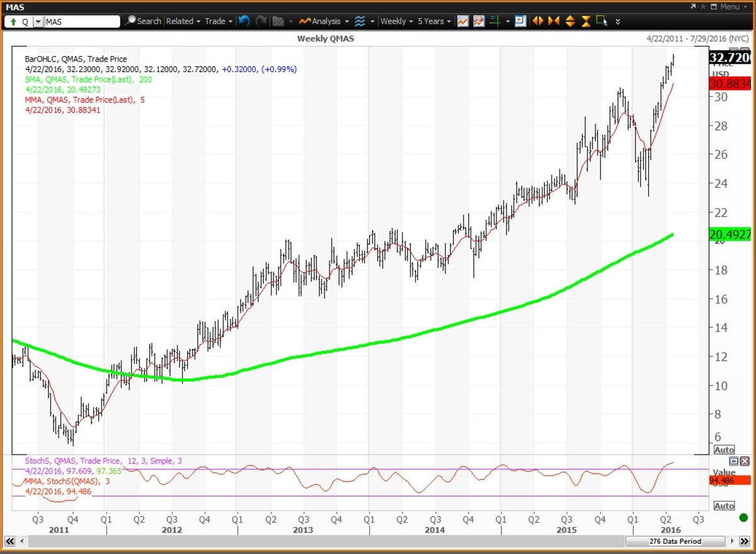The height and width of the screenshot is (554, 756).
Task: Click the vertical expand orange arrows icon
Action: [x=570, y=21]
